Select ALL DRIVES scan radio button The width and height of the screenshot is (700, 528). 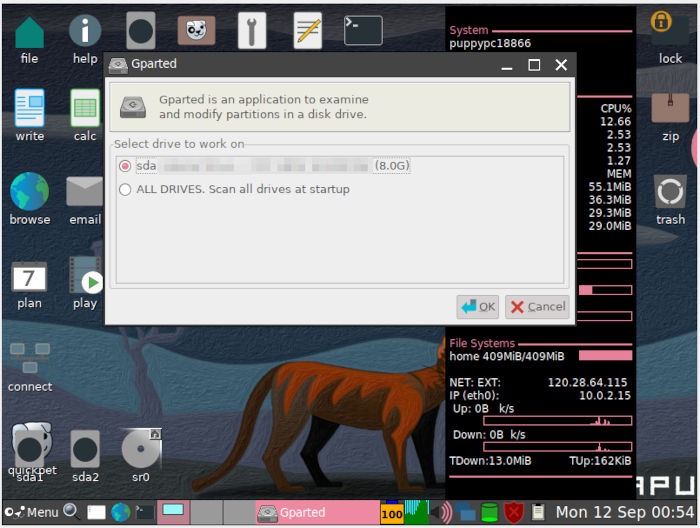(125, 189)
